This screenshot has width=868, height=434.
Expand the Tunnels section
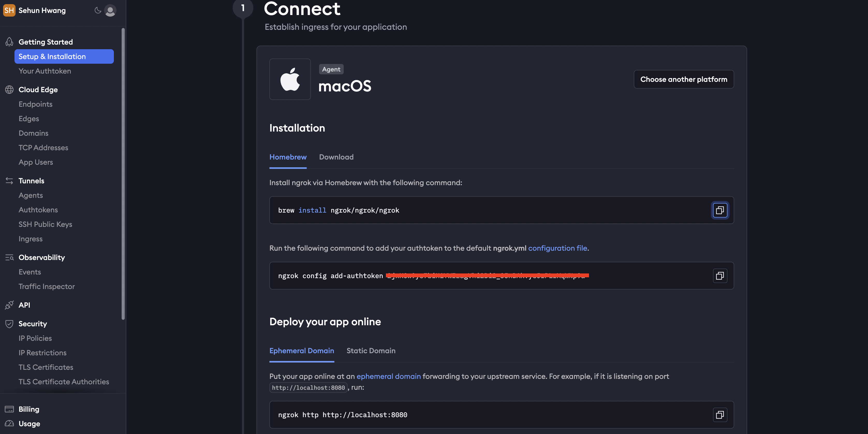coord(31,180)
